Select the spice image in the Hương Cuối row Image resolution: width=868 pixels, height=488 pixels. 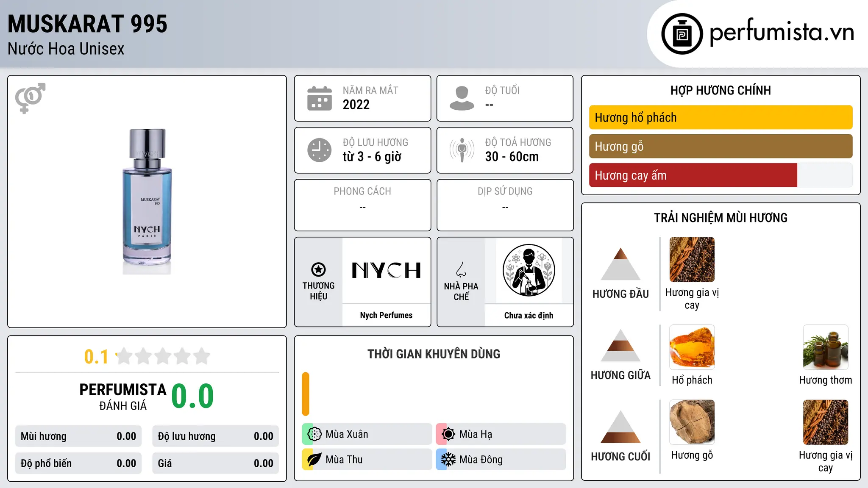(x=825, y=422)
